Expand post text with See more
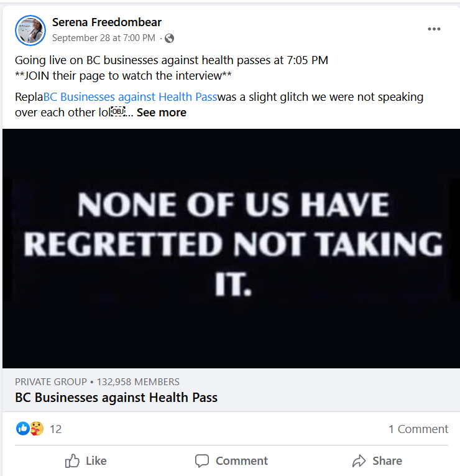This screenshot has height=476, width=460. point(162,113)
